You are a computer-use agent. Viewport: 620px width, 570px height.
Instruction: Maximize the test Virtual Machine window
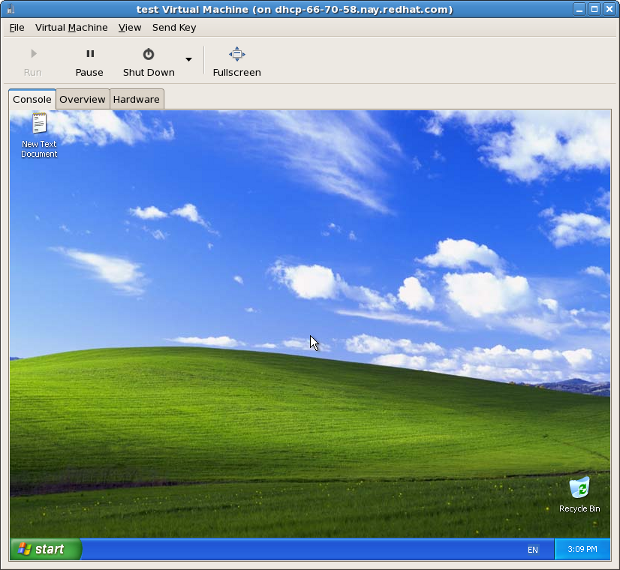594,9
